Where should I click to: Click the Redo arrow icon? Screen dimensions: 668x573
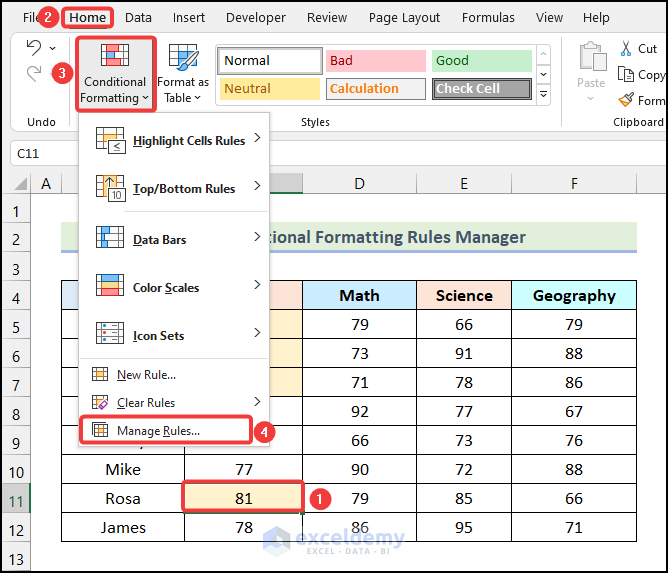34,74
